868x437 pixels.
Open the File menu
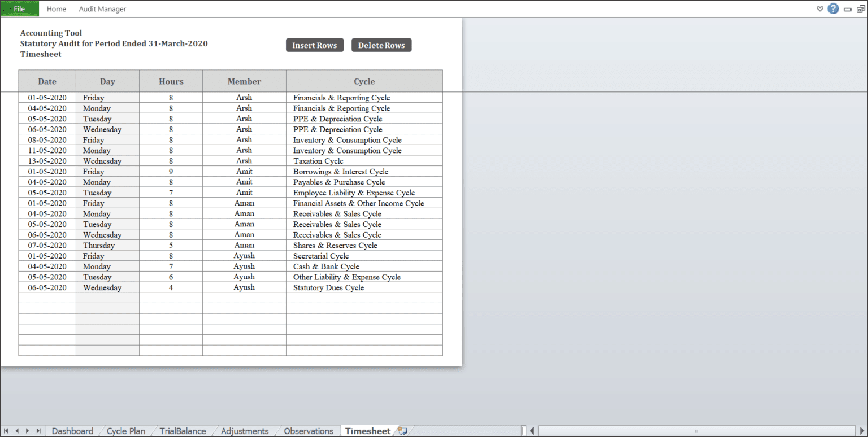pyautogui.click(x=19, y=8)
